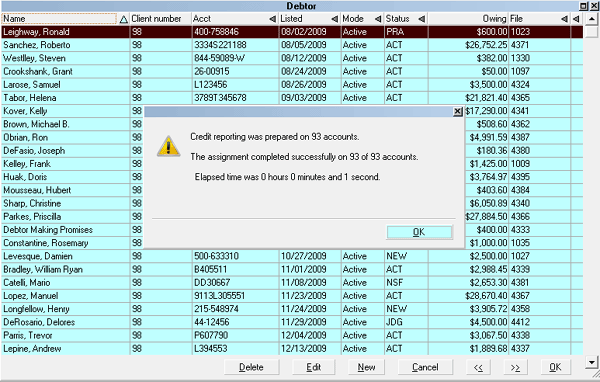The image size is (600, 382).
Task: Select the Leighway, Ronald row
Action: [292, 32]
